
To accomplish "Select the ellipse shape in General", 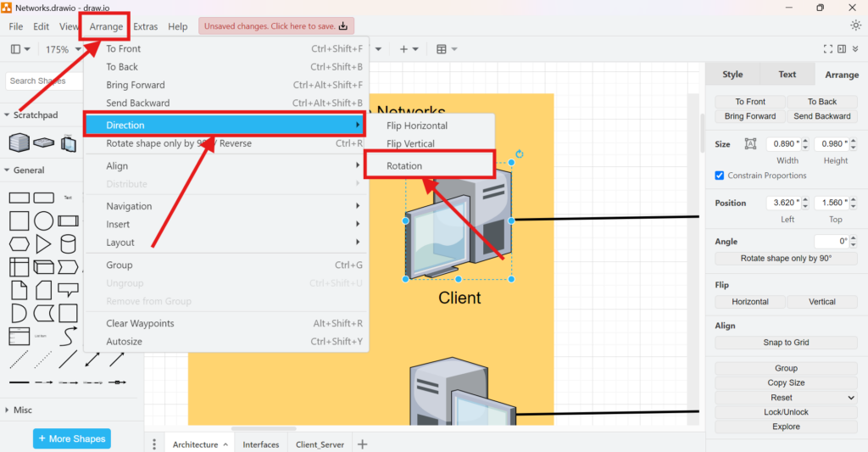I will click(x=43, y=220).
